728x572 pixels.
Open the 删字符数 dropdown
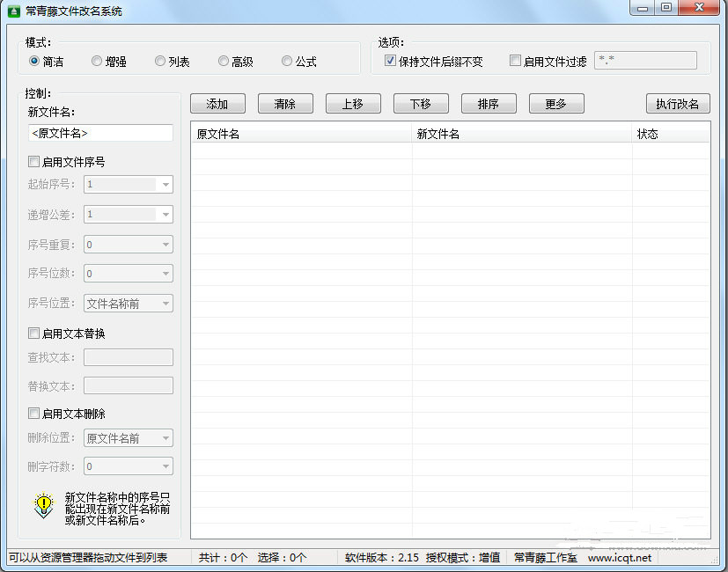(x=164, y=466)
